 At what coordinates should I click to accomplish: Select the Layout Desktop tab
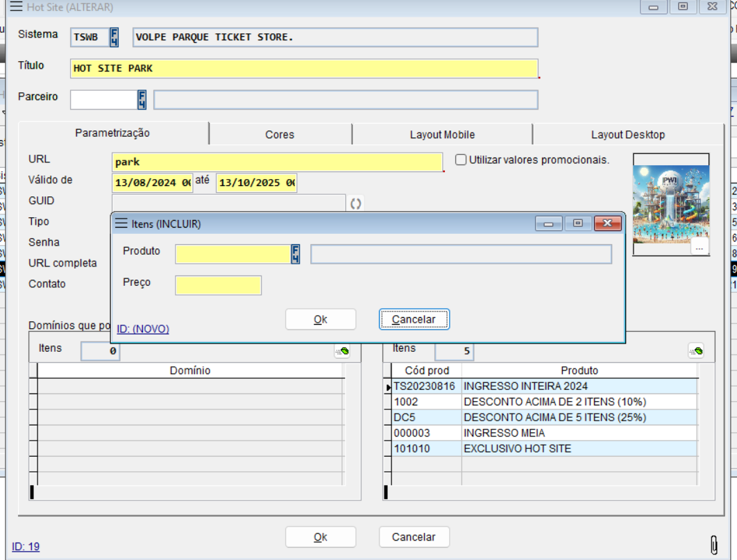pos(627,135)
